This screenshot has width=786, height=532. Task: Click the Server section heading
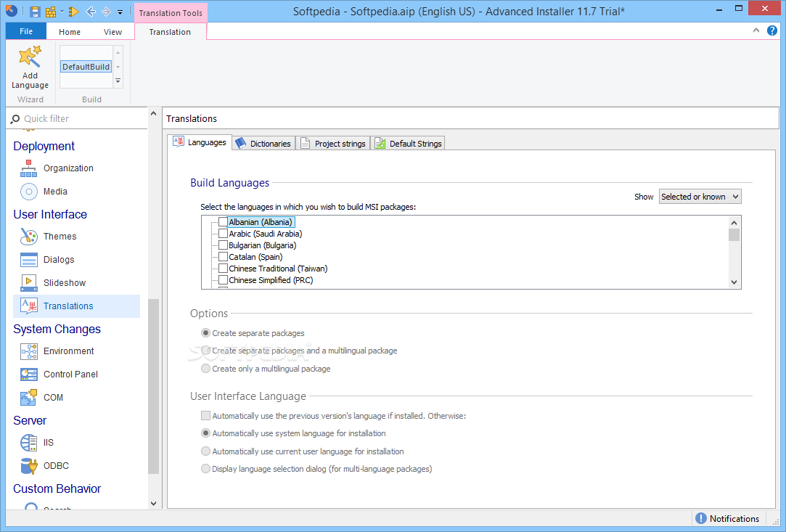(30, 420)
